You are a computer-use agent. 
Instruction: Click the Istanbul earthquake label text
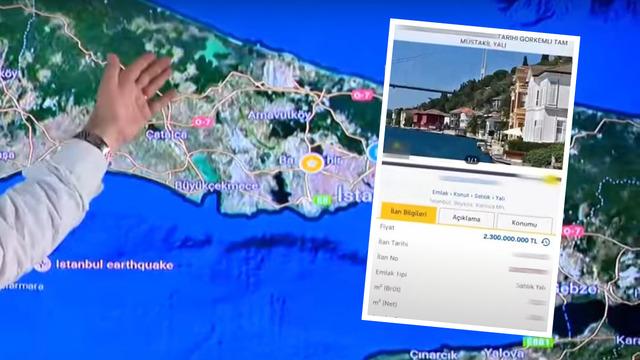[115, 265]
